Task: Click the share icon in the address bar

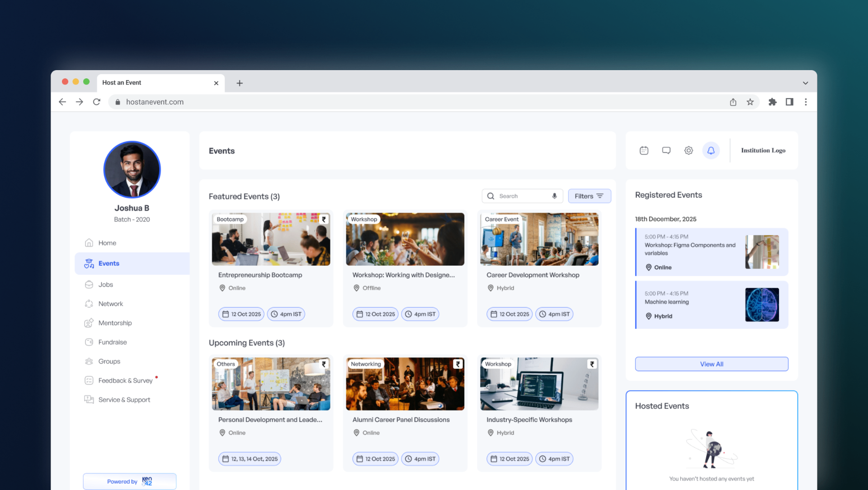Action: pyautogui.click(x=733, y=102)
